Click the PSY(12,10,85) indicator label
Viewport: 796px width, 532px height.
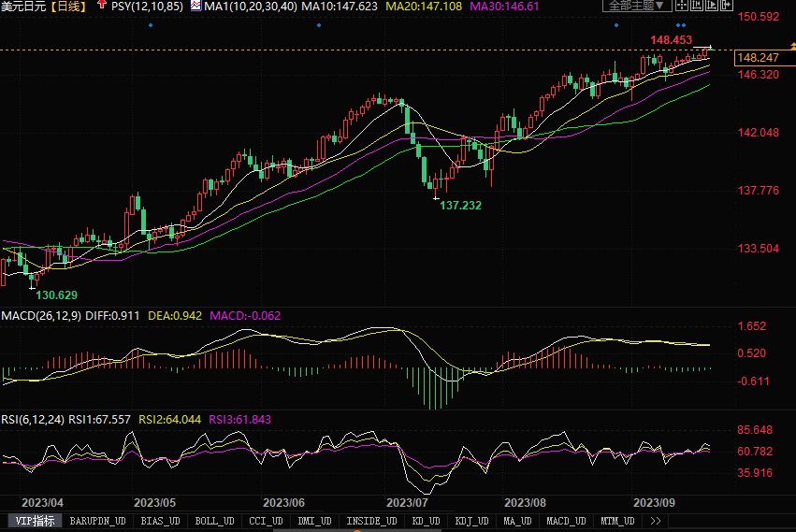(147, 7)
